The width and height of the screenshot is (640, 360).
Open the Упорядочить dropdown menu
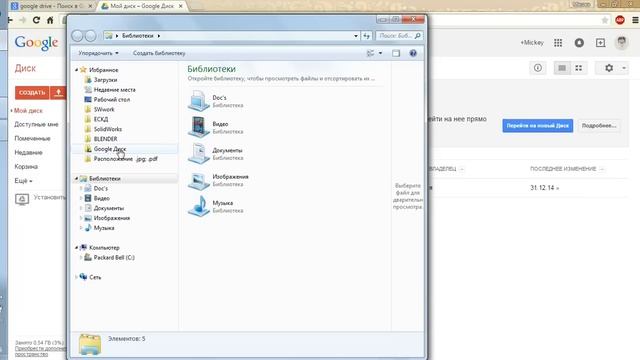98,53
